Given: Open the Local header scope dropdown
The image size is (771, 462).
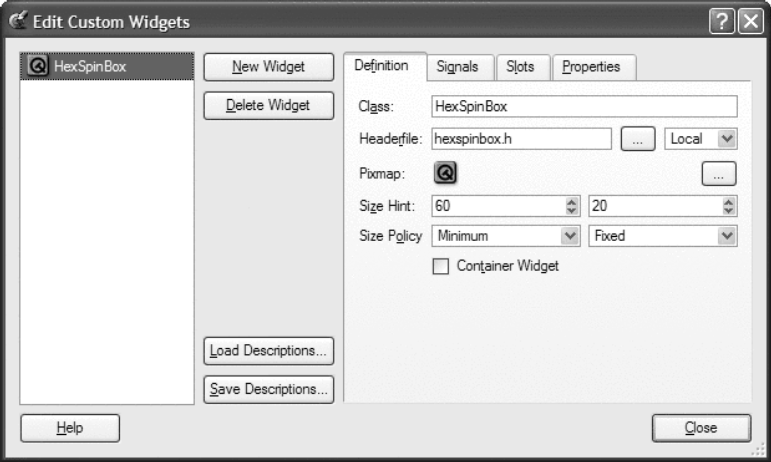Looking at the screenshot, I should click(x=701, y=139).
